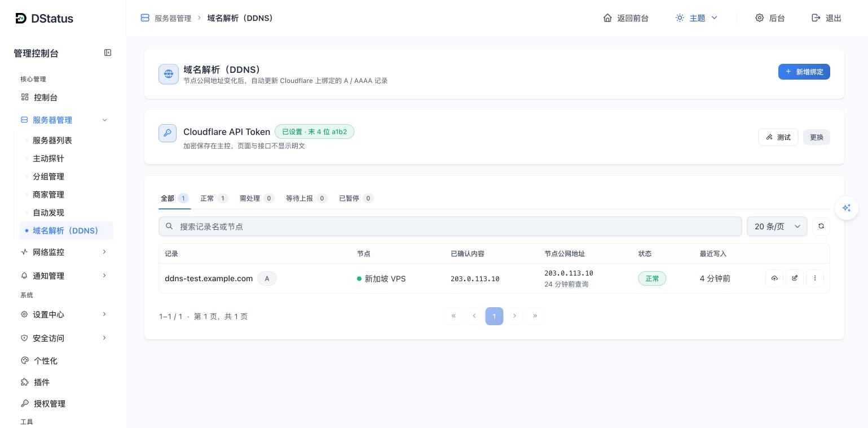Open the 20 条/页 page size dropdown
Viewport: 868px width, 428px height.
(777, 226)
